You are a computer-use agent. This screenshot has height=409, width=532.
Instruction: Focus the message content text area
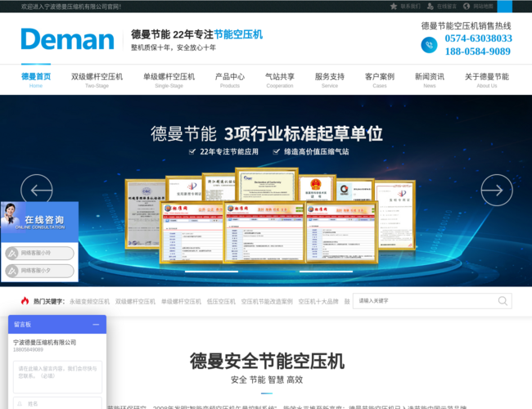(x=57, y=377)
